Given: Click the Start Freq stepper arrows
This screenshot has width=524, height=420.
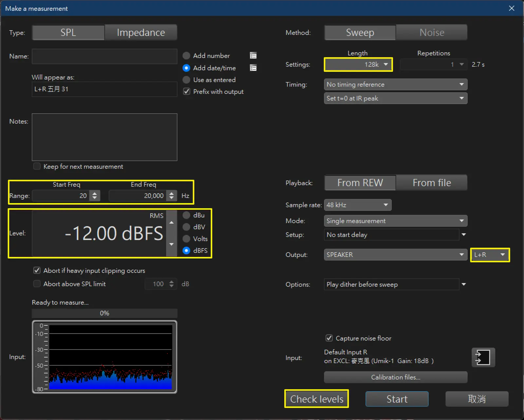Looking at the screenshot, I should pyautogui.click(x=95, y=196).
